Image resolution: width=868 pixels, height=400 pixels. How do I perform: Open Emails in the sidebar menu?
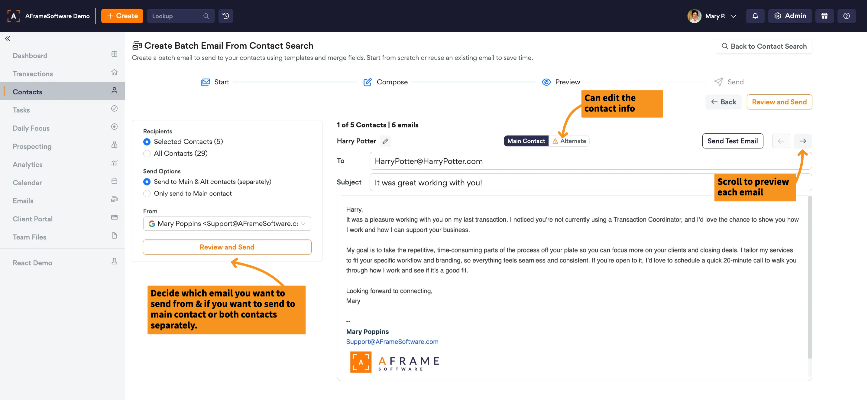[x=23, y=200]
